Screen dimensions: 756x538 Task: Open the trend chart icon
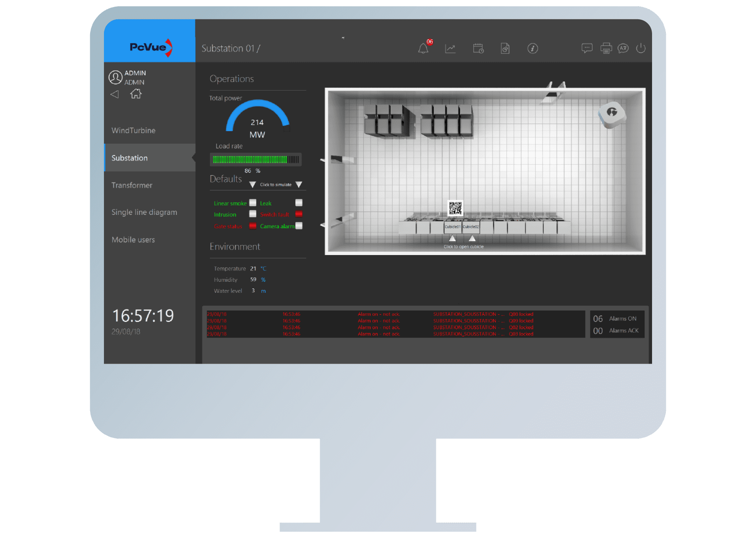click(450, 48)
